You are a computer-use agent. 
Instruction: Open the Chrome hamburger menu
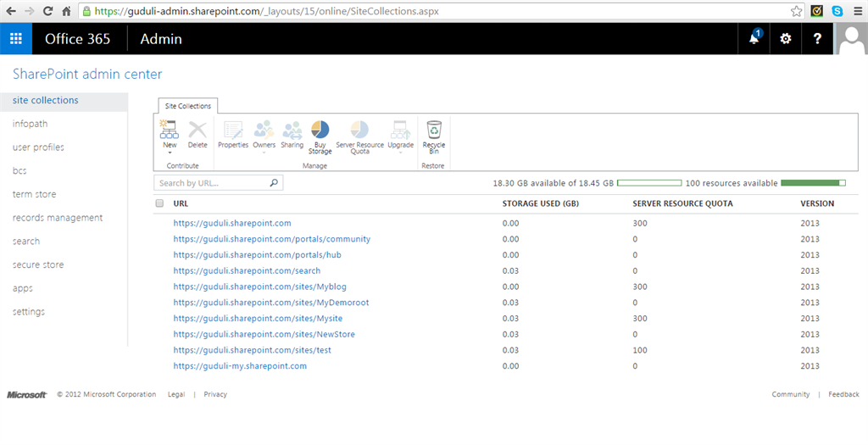point(858,11)
